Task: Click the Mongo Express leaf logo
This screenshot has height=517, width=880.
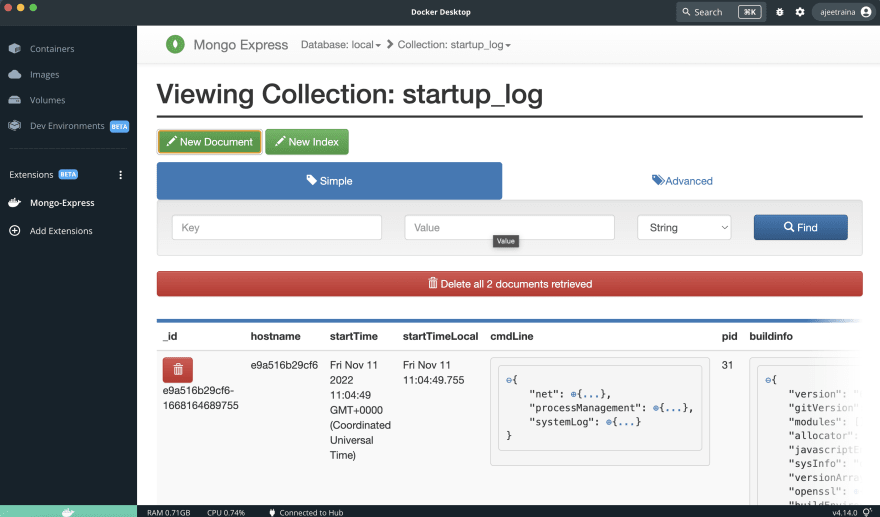Action: [175, 44]
